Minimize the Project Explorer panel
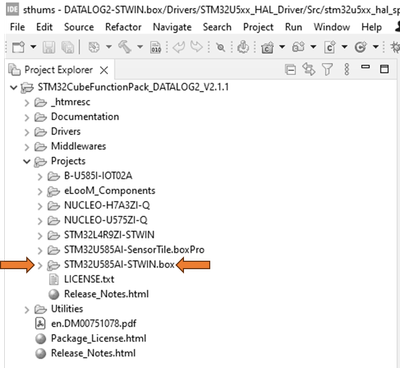The height and width of the screenshot is (368, 400). click(x=366, y=67)
